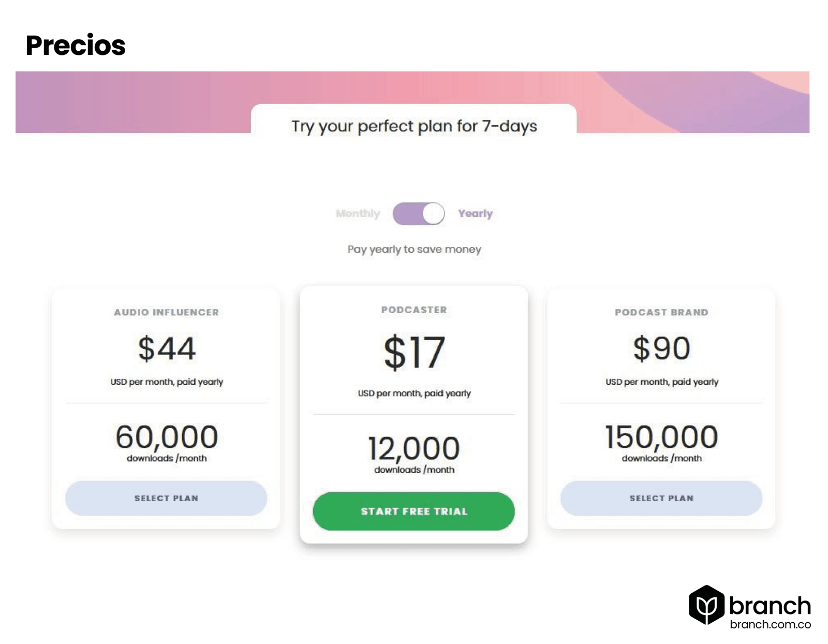Click the branch wordmark text
This screenshot has width=828, height=644.
pyautogui.click(x=770, y=605)
